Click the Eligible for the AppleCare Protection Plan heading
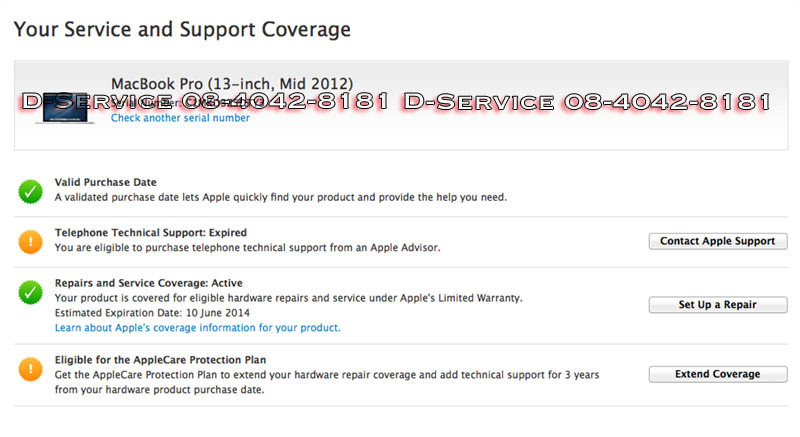Image resolution: width=800 pixels, height=437 pixels. click(160, 359)
